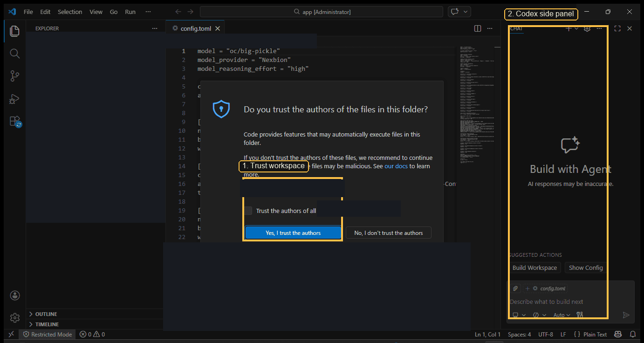Open editor More Actions ellipsis
Viewport: 644px width, 343px height.
coord(490,28)
